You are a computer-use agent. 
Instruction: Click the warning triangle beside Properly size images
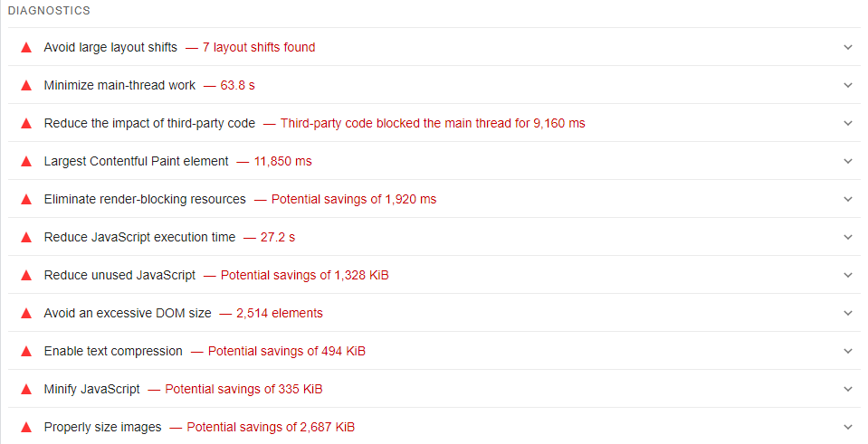pos(26,427)
